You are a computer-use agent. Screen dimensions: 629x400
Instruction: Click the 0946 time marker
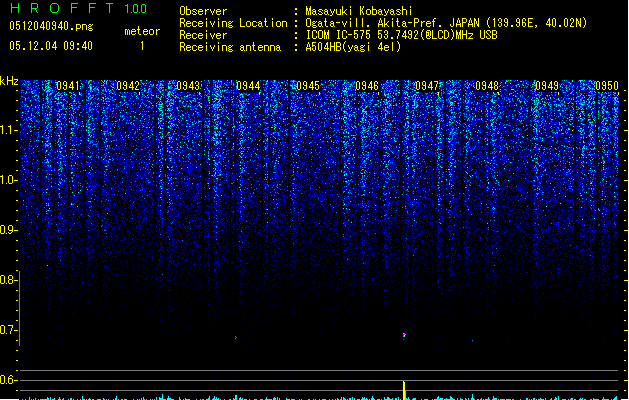point(367,86)
